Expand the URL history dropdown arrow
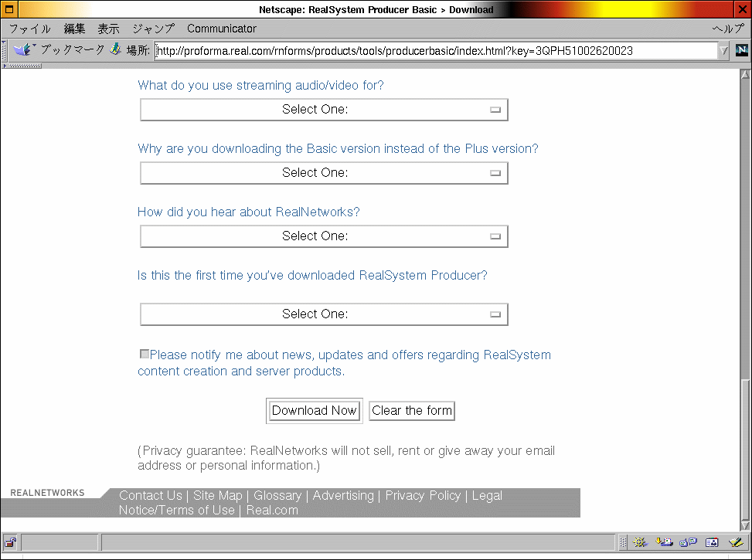Image resolution: width=752 pixels, height=560 pixels. 723,50
